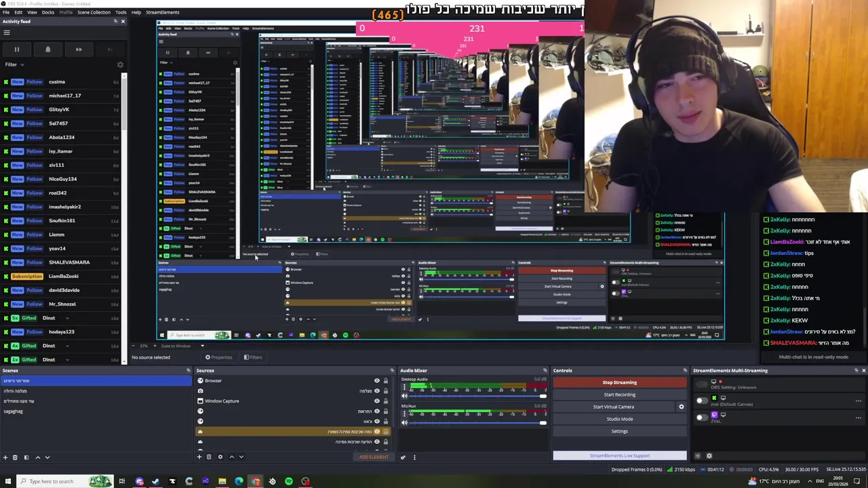Pause the Activity feed alerts

(17, 49)
